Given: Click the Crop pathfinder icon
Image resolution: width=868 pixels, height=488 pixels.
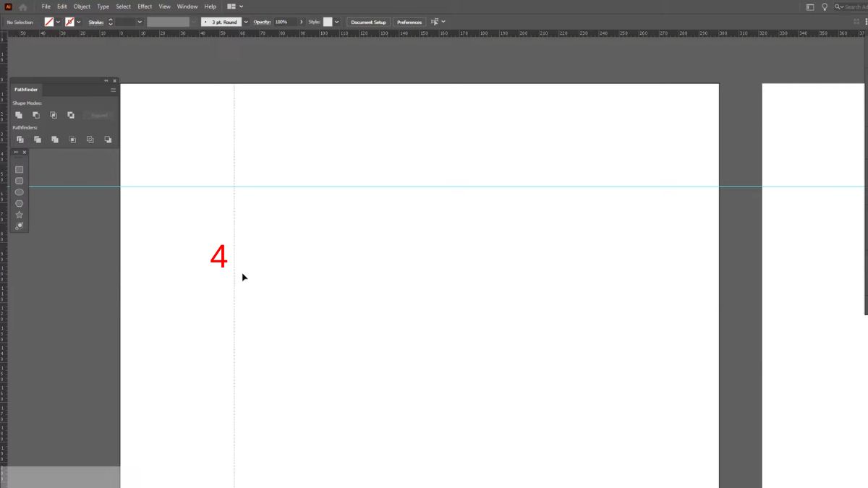Looking at the screenshot, I should (72, 140).
